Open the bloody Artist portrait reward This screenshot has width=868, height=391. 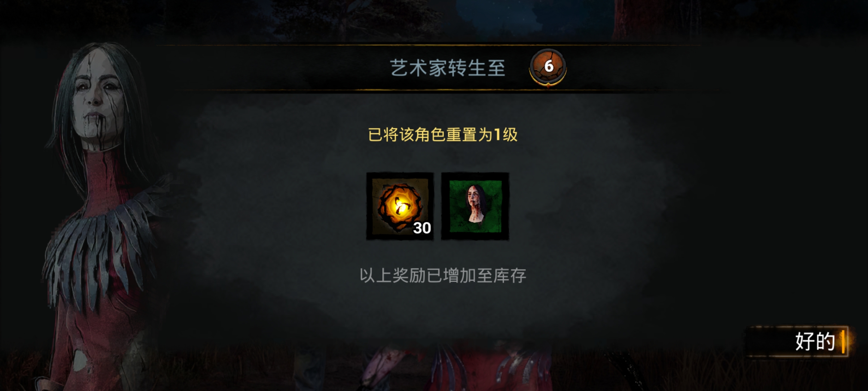475,206
